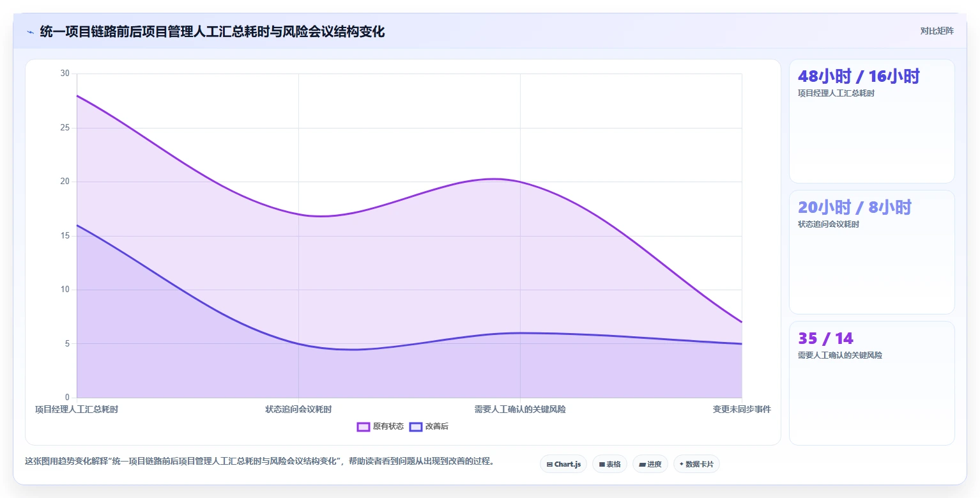980x498 pixels.
Task: Click the x-axis label 变更未同步事件
Action: click(742, 409)
